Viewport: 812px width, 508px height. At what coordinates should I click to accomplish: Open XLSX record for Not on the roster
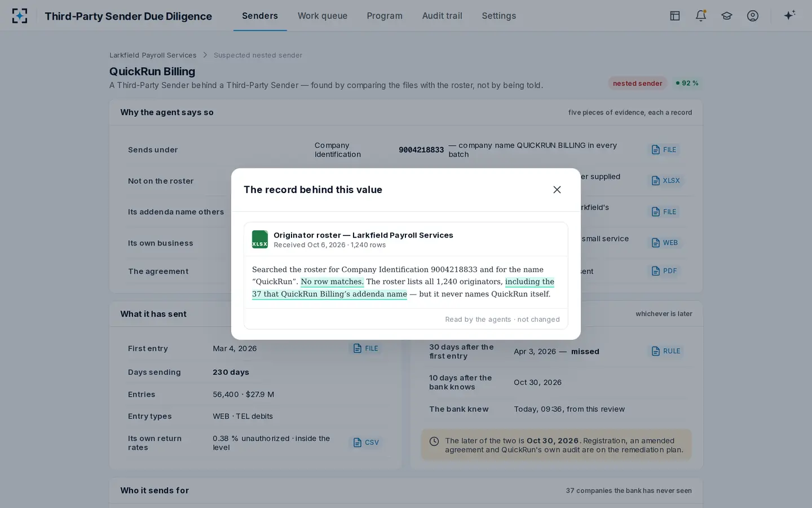[665, 181]
